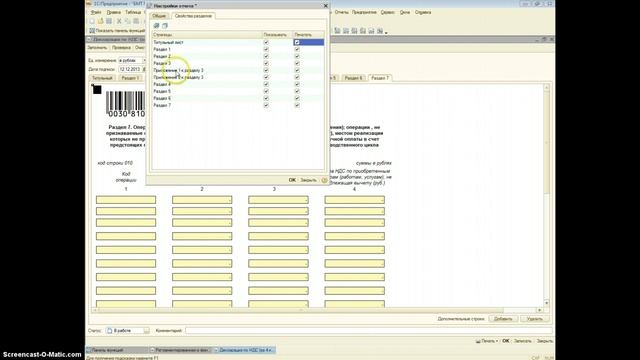The image size is (640, 360).
Task: Click the Проверка button in the declaration toolbar
Action: tap(121, 48)
